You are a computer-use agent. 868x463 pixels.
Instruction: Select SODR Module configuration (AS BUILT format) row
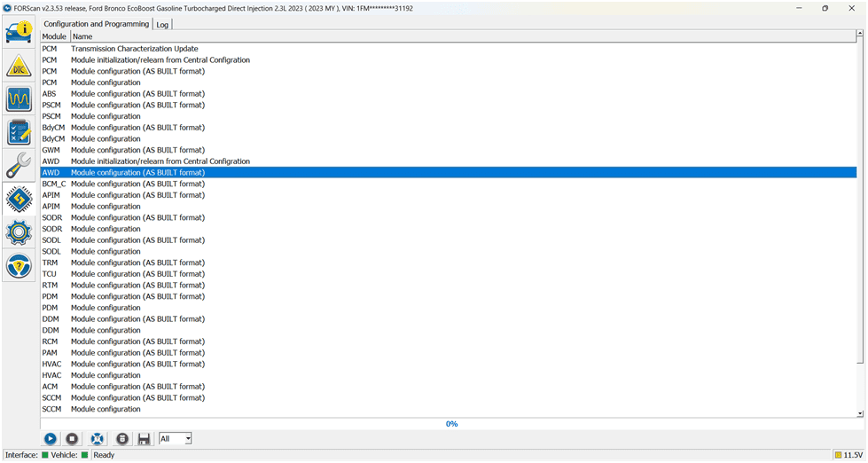[449, 217]
